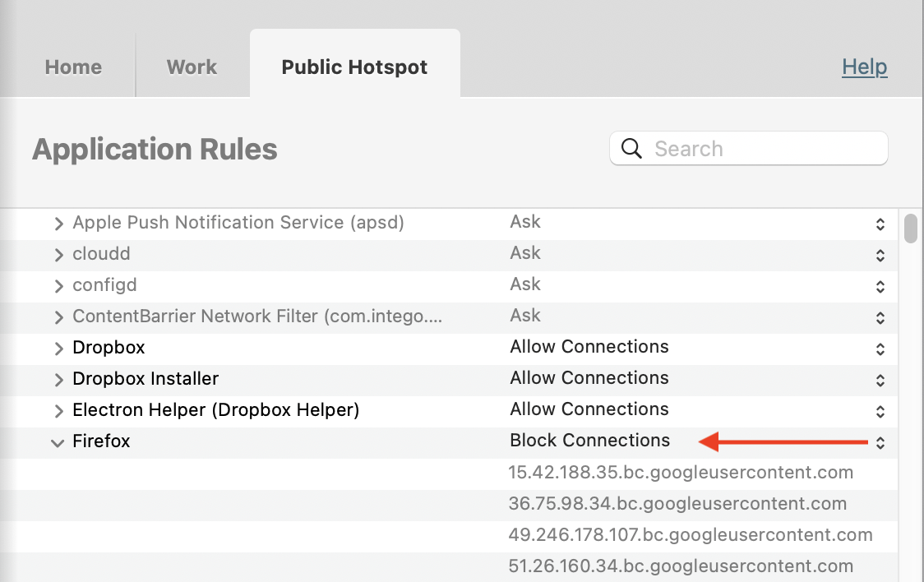Screen dimensions: 924x582
Task: Click 36.75.98.34.bc.googleusercontent.com host entry
Action: point(677,504)
